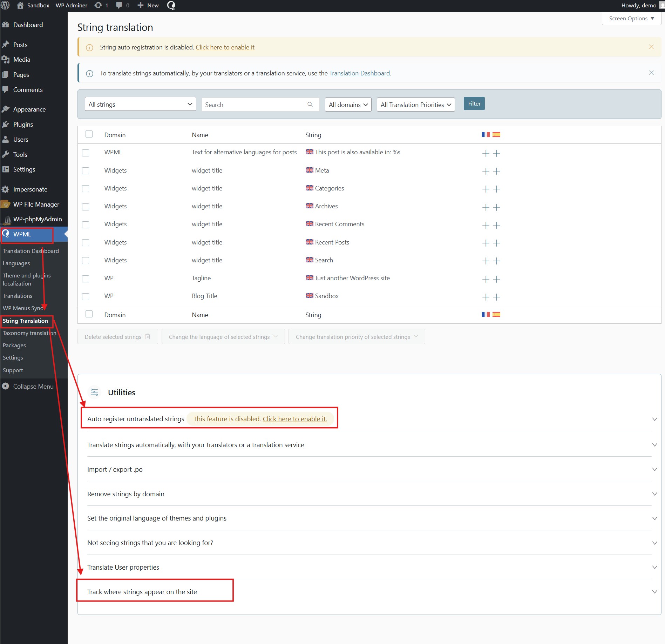Open Languages in WPML submenu
Image resolution: width=665 pixels, height=644 pixels.
coord(16,263)
